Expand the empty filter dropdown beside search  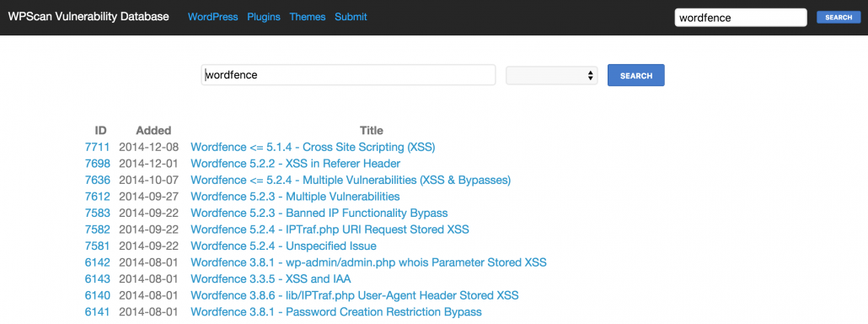point(552,75)
